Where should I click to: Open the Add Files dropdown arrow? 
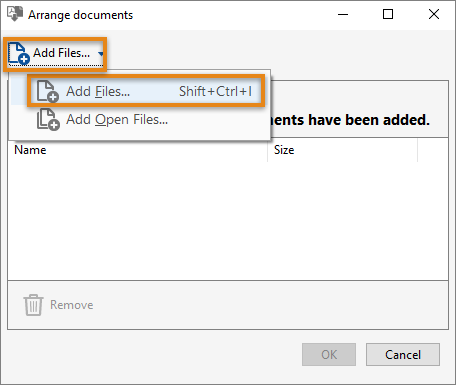[101, 53]
